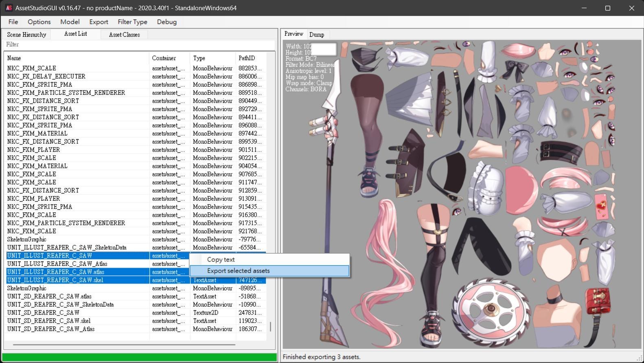Click the Filter text field
The height and width of the screenshot is (363, 644).
(138, 44)
